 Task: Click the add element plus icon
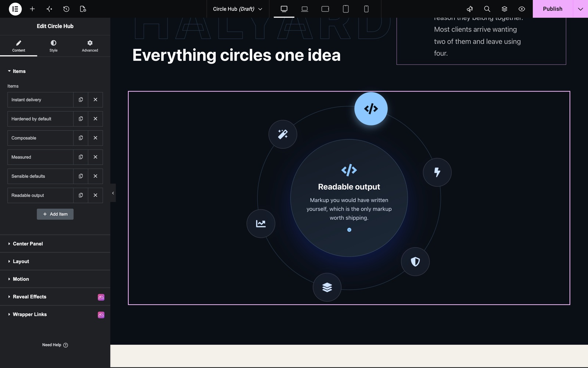pos(32,9)
